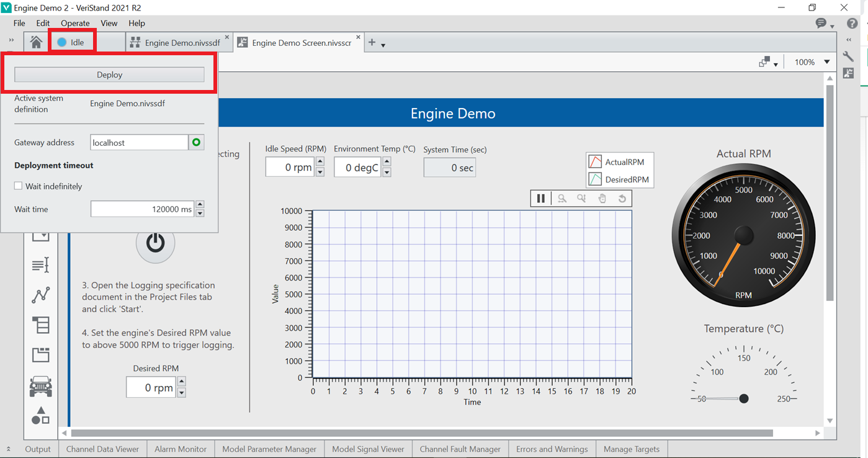Click the Gateway address localhost field
The width and height of the screenshot is (868, 458).
139,142
